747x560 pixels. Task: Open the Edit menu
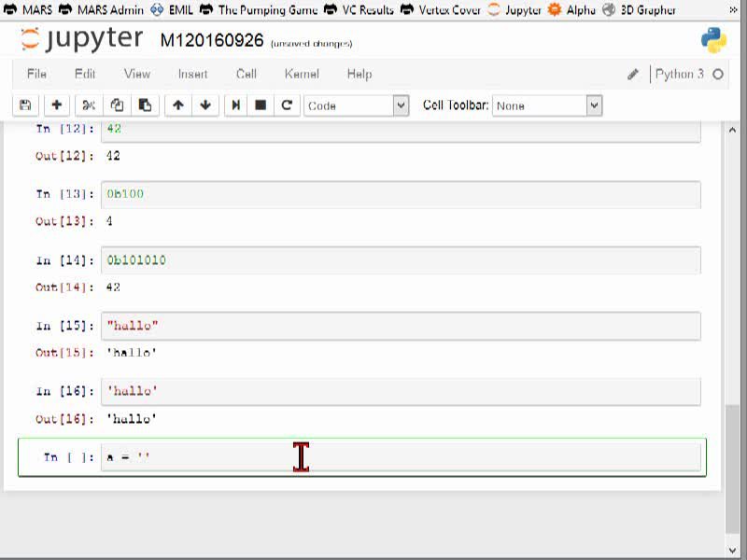coord(85,74)
